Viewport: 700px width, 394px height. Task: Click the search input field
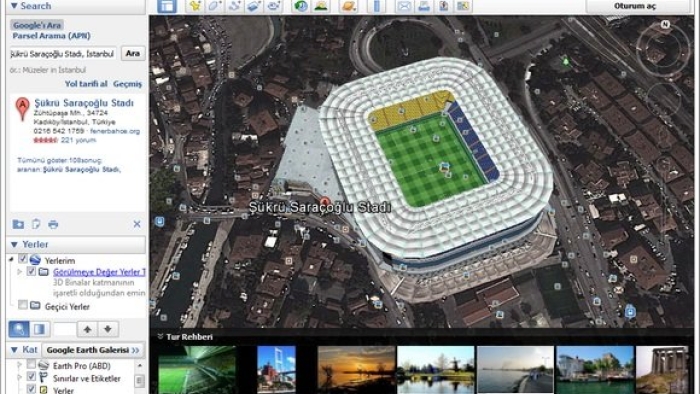coord(63,54)
